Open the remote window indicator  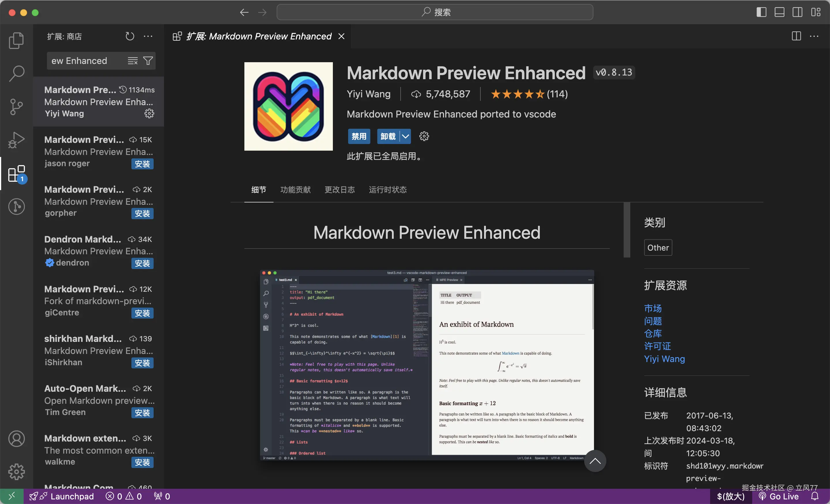coord(12,496)
